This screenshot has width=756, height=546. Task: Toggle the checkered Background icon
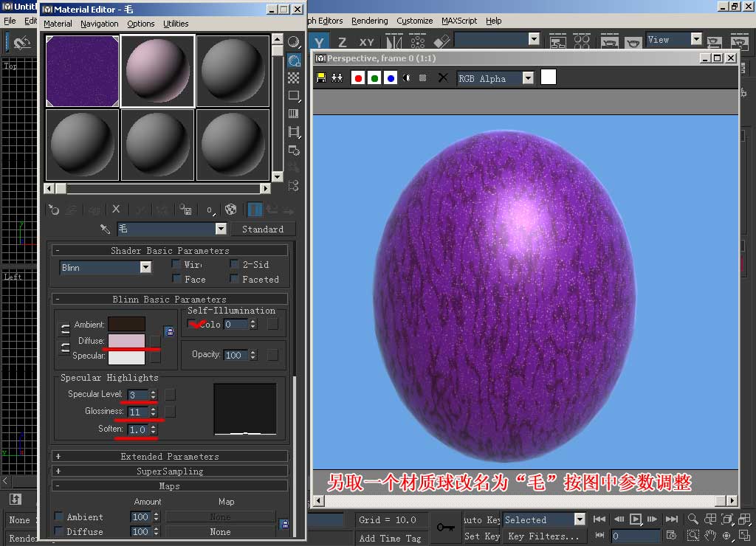point(294,77)
